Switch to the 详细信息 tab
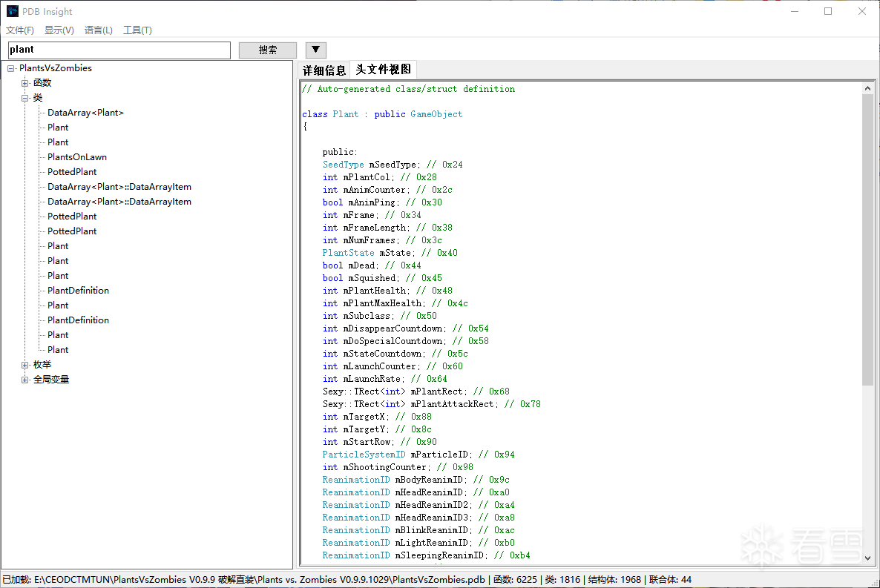The image size is (880, 588). click(x=324, y=70)
